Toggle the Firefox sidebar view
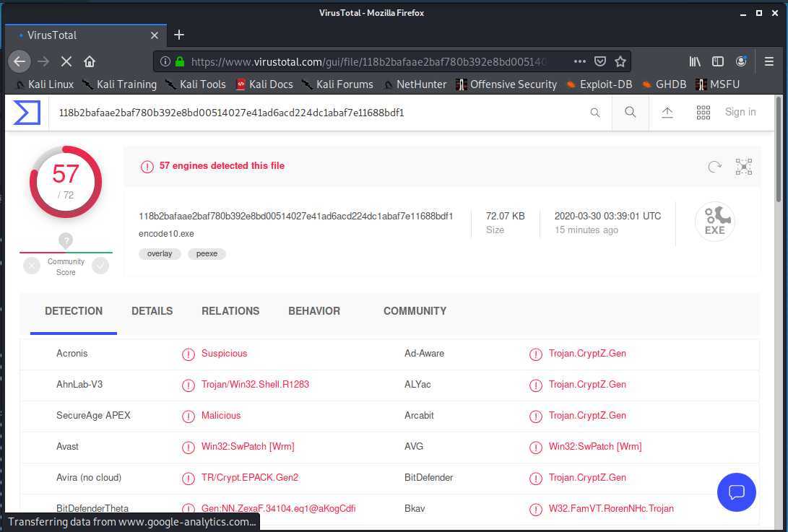The height and width of the screenshot is (532, 788). [718, 61]
